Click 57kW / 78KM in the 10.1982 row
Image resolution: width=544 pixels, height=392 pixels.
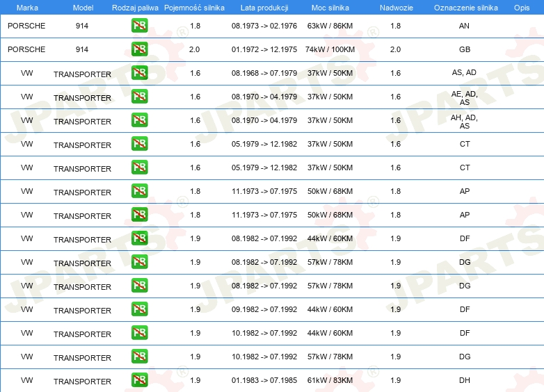point(330,357)
